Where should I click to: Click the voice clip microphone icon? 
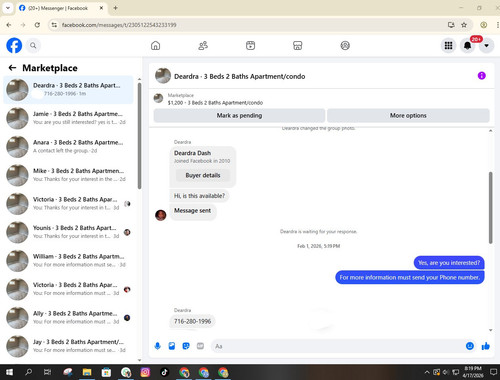158,346
